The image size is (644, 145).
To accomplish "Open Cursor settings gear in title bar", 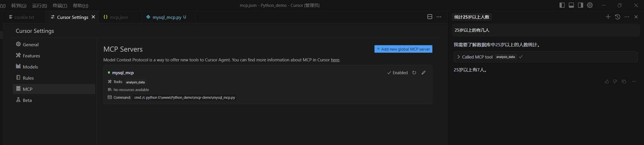I will pos(590,5).
